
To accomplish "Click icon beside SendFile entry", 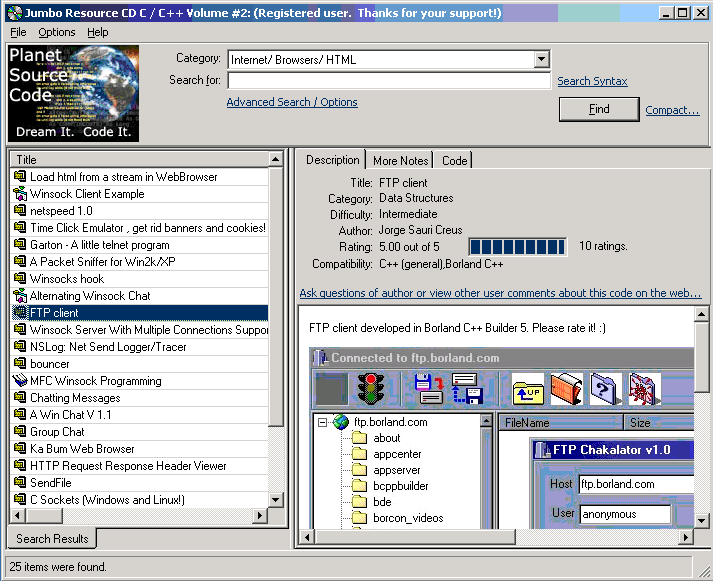I will [20, 482].
